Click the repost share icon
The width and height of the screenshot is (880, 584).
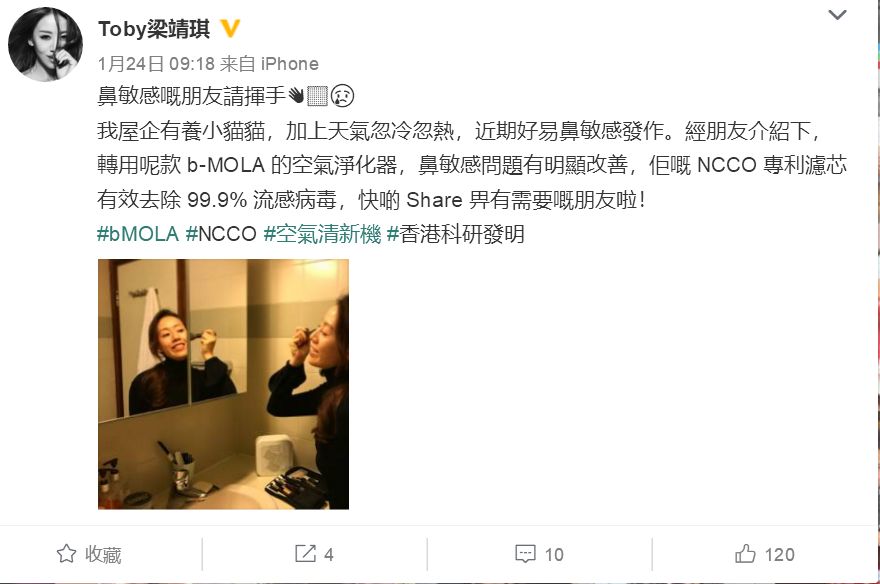click(x=305, y=554)
